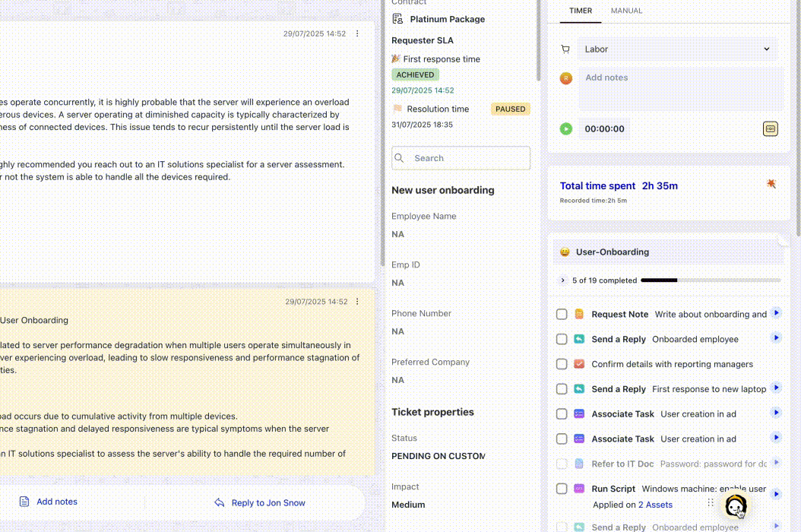Click the Preferred Company NA value

pyautogui.click(x=397, y=380)
